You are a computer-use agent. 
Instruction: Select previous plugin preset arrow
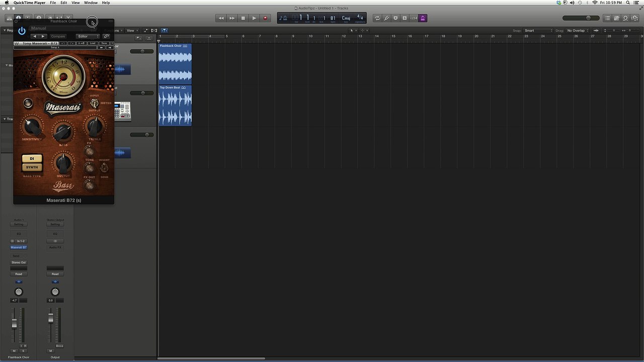click(34, 36)
